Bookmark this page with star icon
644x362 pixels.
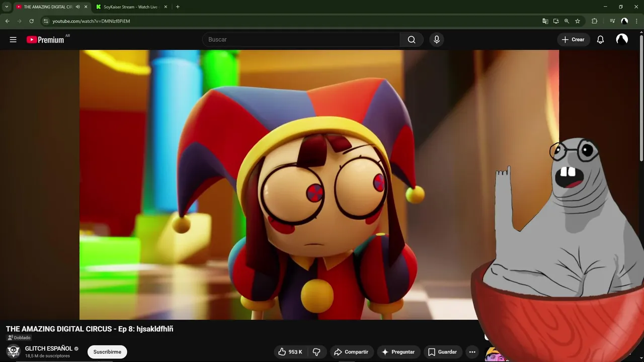click(578, 21)
